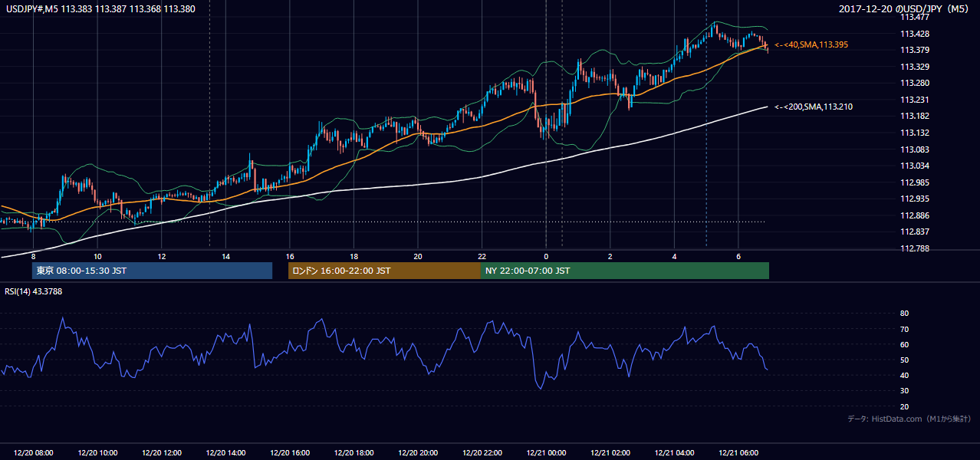Click price axis value 113.379
The width and height of the screenshot is (980, 460).
click(915, 50)
